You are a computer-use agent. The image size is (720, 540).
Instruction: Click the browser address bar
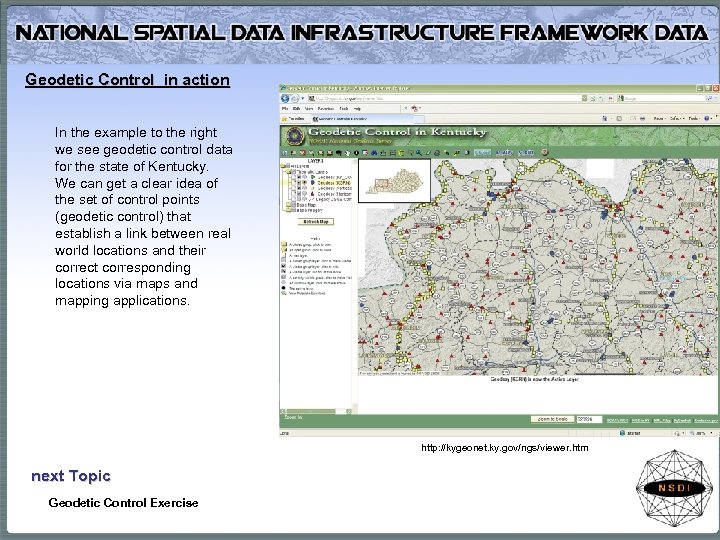click(x=447, y=98)
